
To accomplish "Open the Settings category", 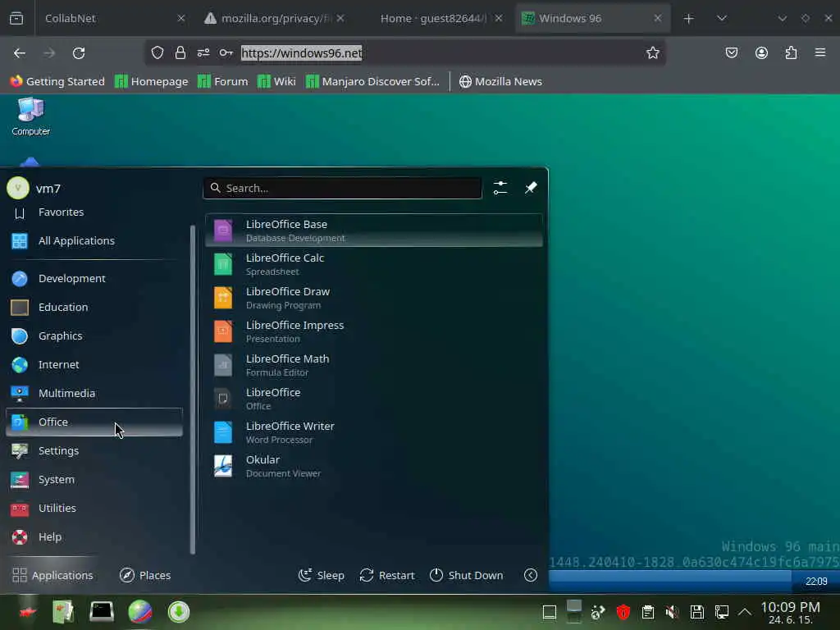I will click(94, 450).
